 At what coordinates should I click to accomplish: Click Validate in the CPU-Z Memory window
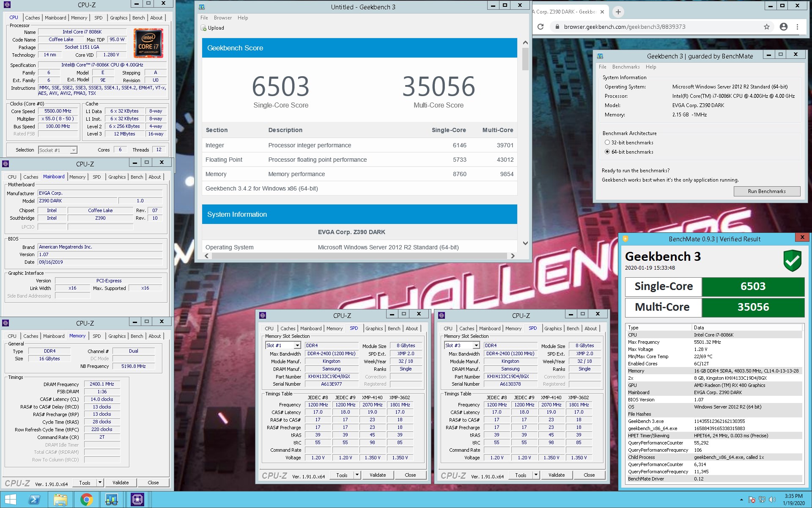pyautogui.click(x=121, y=483)
